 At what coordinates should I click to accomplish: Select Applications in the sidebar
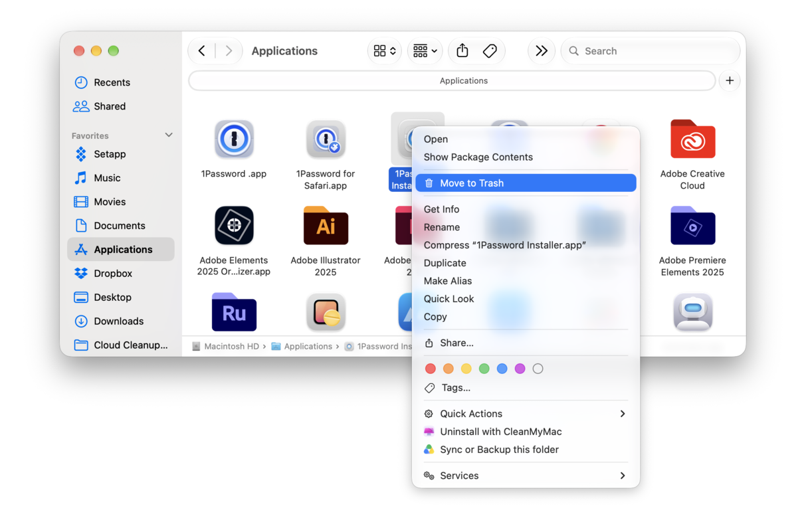[121, 250]
